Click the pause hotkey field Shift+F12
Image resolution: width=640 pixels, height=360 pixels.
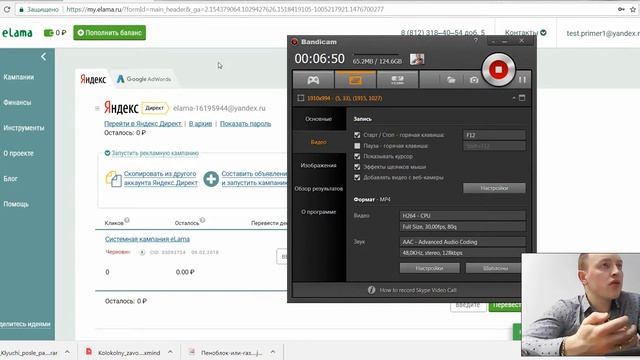point(494,146)
